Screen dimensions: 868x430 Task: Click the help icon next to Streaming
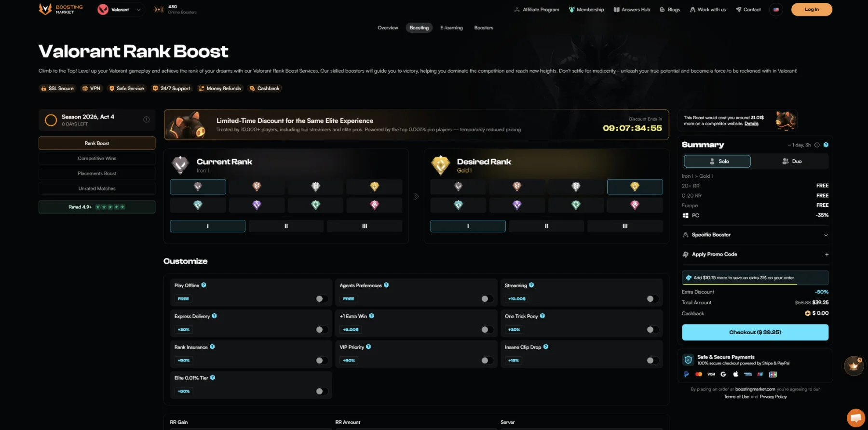531,285
